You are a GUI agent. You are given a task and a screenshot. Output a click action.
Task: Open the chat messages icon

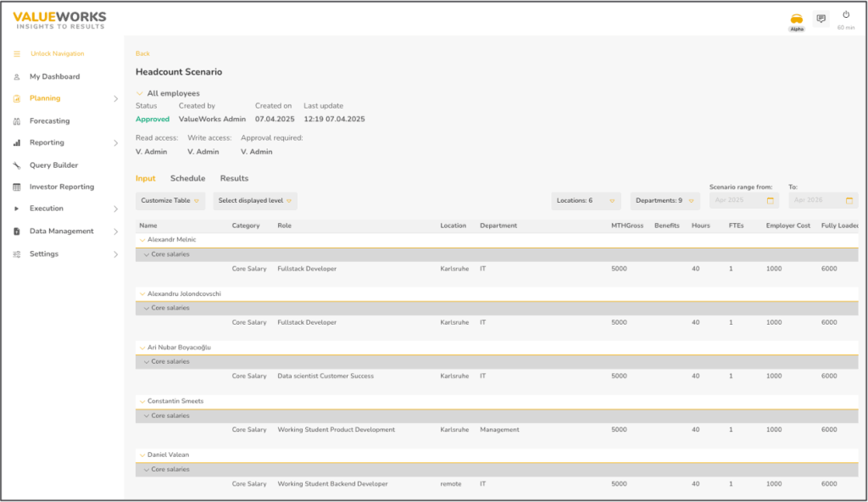[821, 19]
